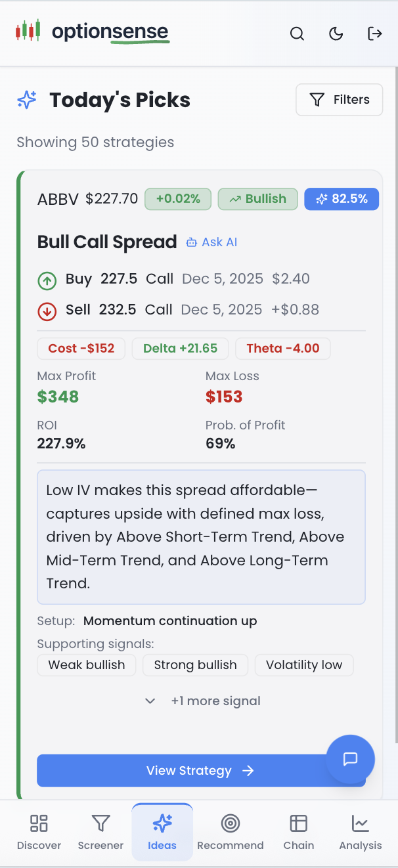Open the Chain tab
The width and height of the screenshot is (398, 868).
(x=299, y=832)
